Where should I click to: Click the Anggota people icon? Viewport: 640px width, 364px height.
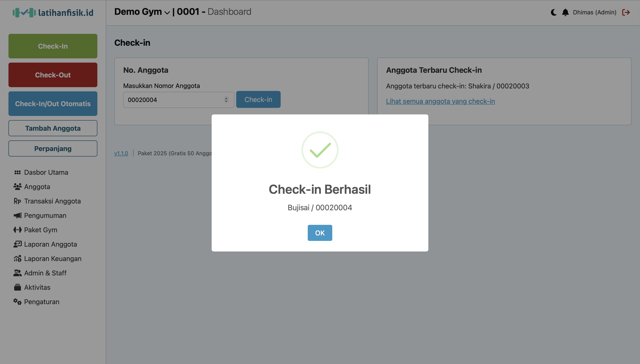(17, 187)
